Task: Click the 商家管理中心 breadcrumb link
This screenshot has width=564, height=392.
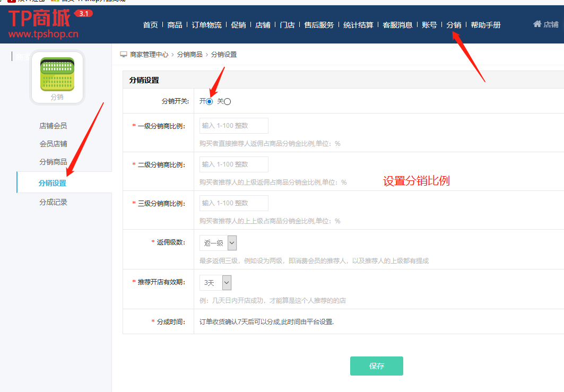Action: [149, 54]
